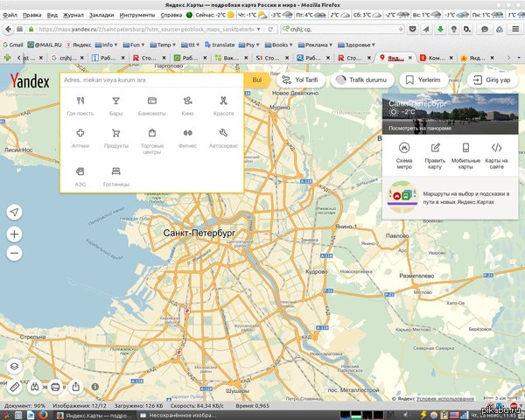
Task: Reload the page with refresh button
Action: pyautogui.click(x=270, y=30)
